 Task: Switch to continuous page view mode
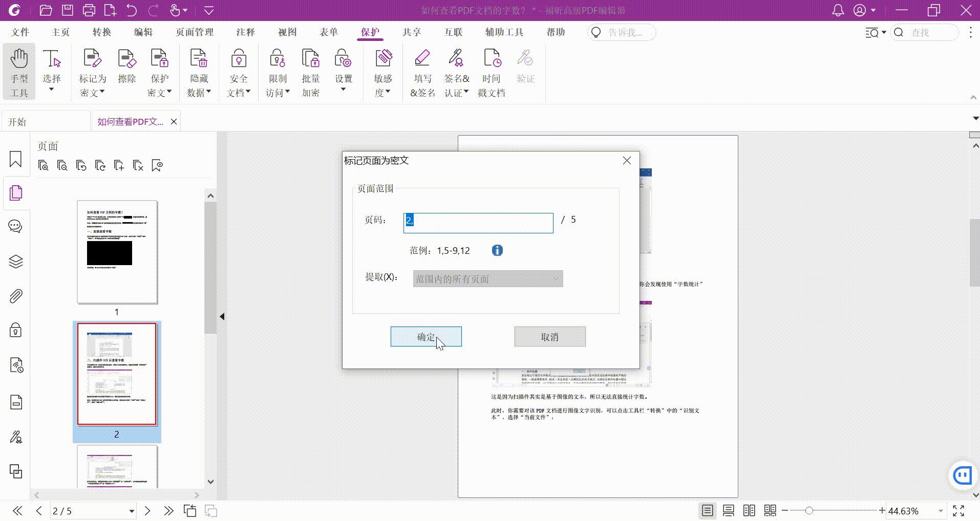pos(728,510)
